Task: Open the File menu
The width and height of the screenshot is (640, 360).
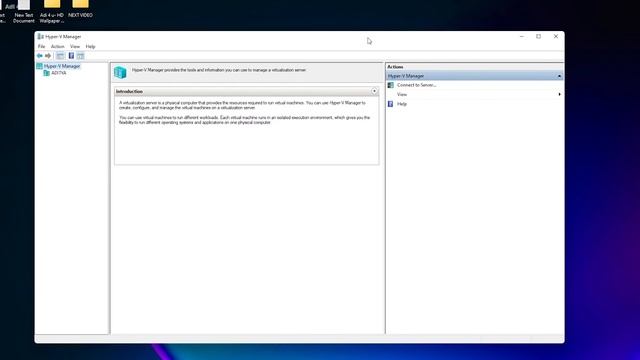Action: tap(42, 47)
